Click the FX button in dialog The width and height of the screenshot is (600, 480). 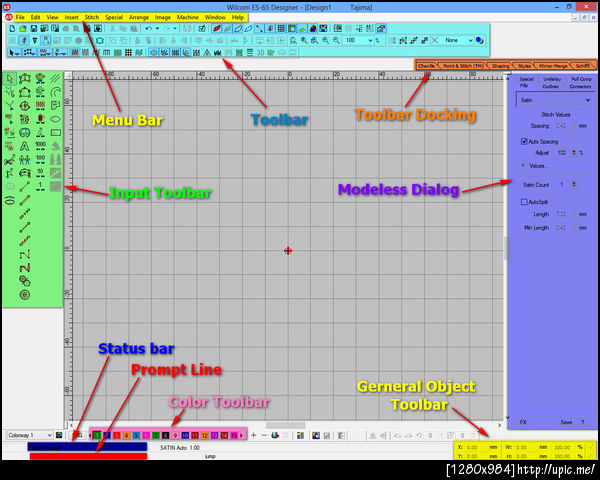[x=523, y=422]
